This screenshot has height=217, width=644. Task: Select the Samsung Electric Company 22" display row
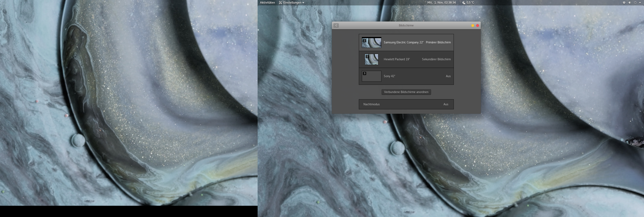tap(406, 42)
